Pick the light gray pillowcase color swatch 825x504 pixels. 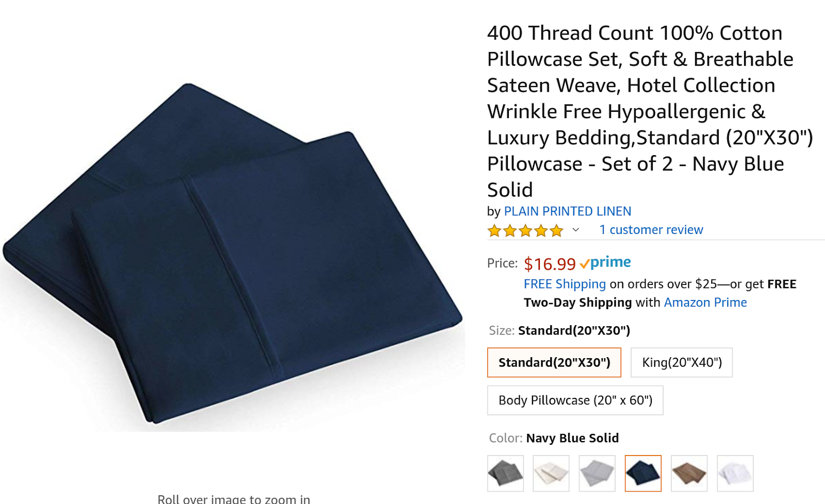click(x=597, y=473)
